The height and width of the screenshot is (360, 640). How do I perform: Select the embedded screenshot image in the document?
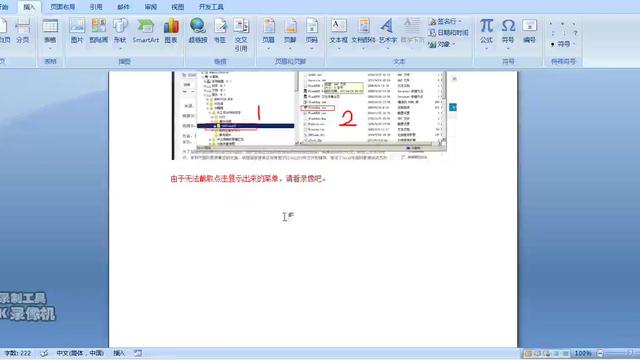coord(314,116)
